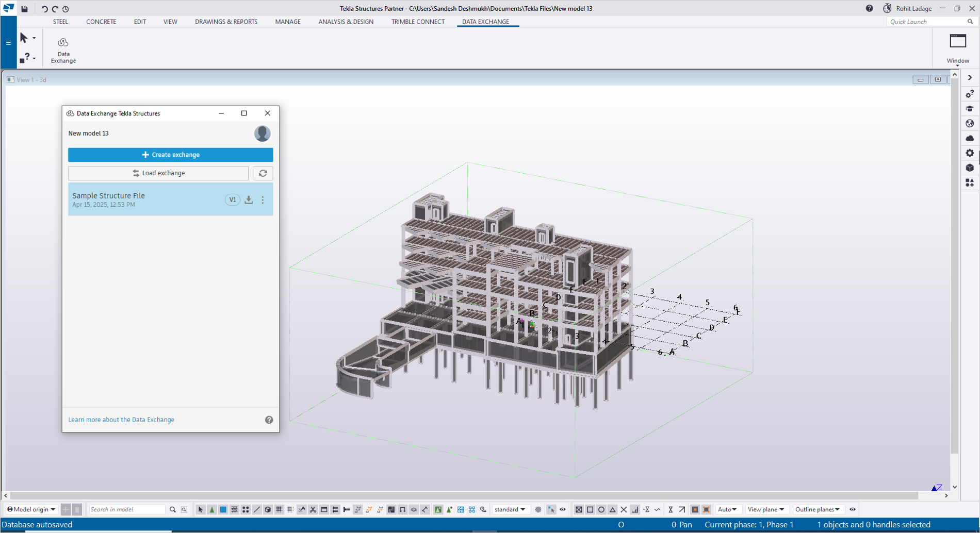
Task: Follow the Learn more about Data Exchange link
Action: pyautogui.click(x=121, y=420)
